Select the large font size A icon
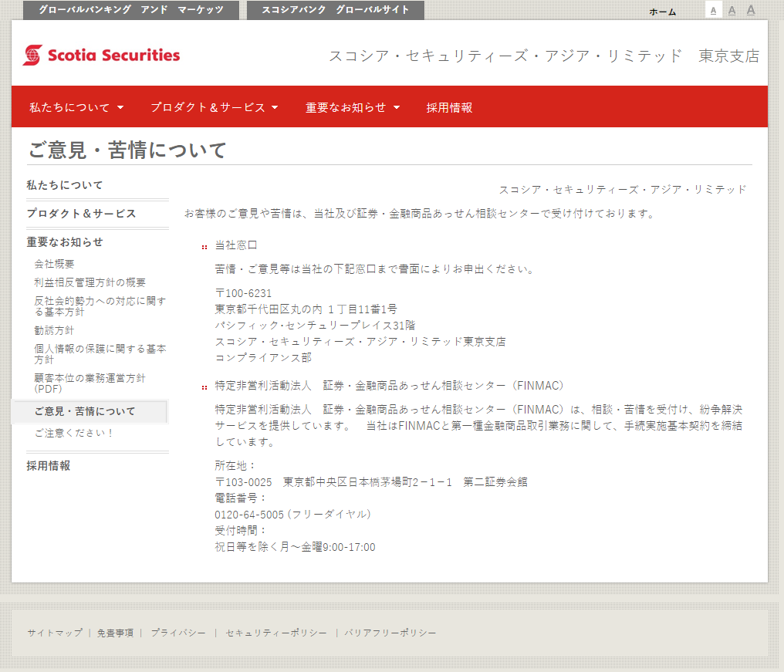Image resolution: width=784 pixels, height=672 pixels. click(751, 9)
